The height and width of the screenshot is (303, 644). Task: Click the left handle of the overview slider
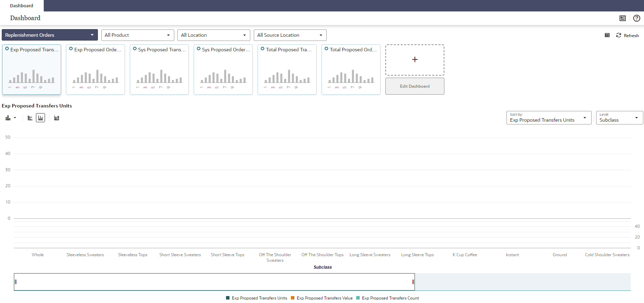(15, 282)
